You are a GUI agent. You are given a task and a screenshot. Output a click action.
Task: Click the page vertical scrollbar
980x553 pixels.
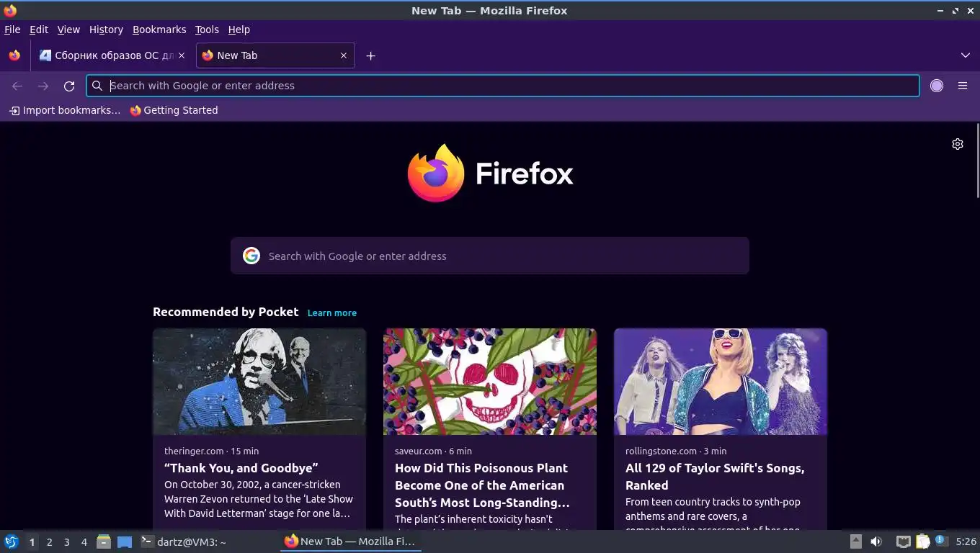click(x=977, y=160)
